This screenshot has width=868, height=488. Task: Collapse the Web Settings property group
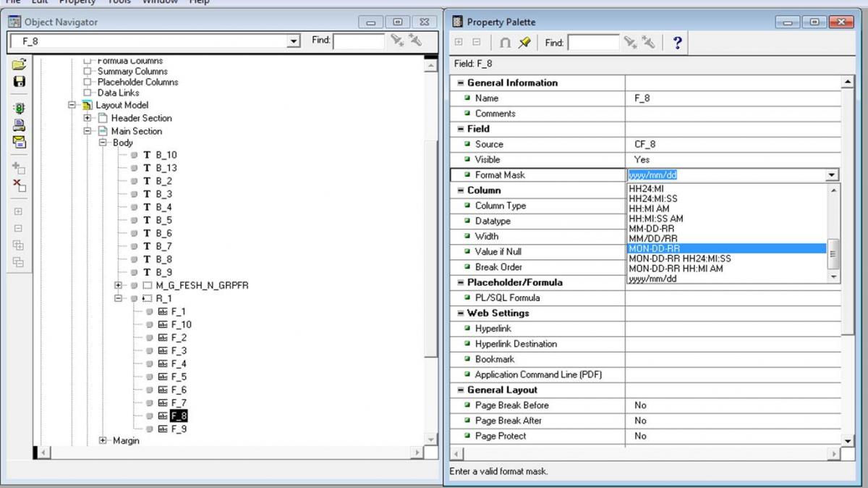point(461,314)
